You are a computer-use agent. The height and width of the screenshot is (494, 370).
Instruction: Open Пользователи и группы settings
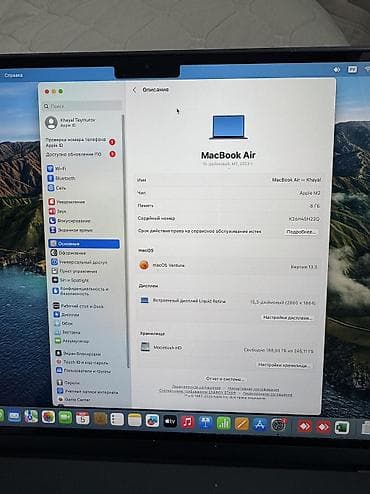pos(83,371)
